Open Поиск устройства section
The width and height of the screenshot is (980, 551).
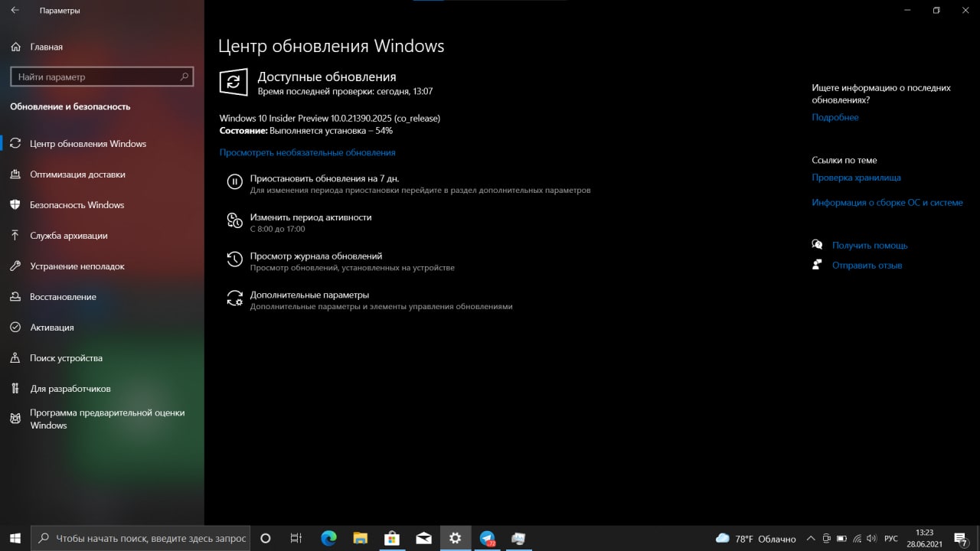[102, 357]
